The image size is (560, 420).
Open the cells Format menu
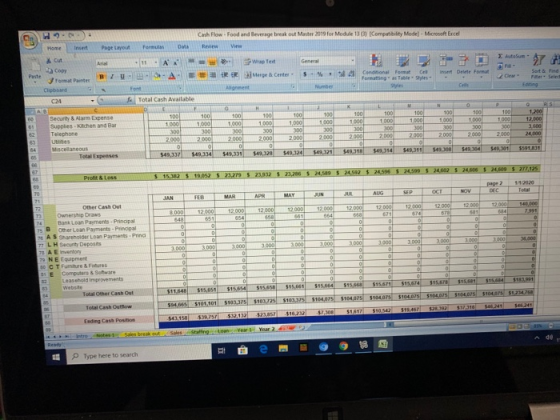click(481, 65)
